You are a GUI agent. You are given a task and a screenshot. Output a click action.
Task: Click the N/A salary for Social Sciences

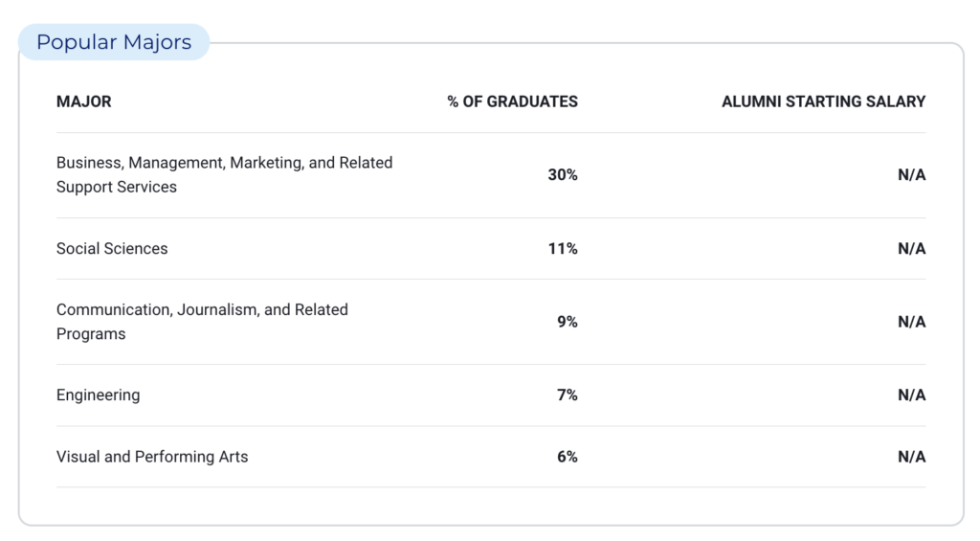click(911, 249)
